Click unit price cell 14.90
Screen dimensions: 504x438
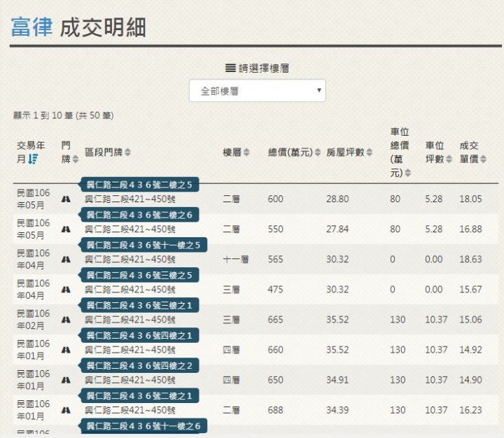tap(470, 380)
